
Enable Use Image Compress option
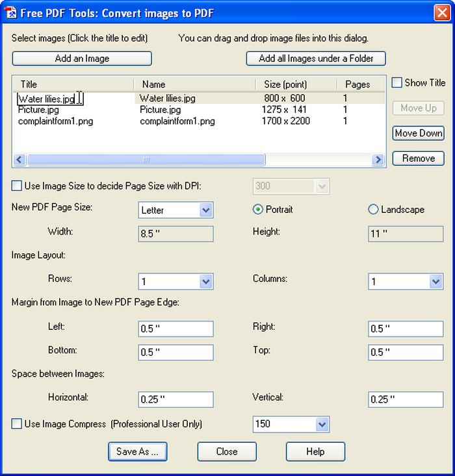[17, 423]
